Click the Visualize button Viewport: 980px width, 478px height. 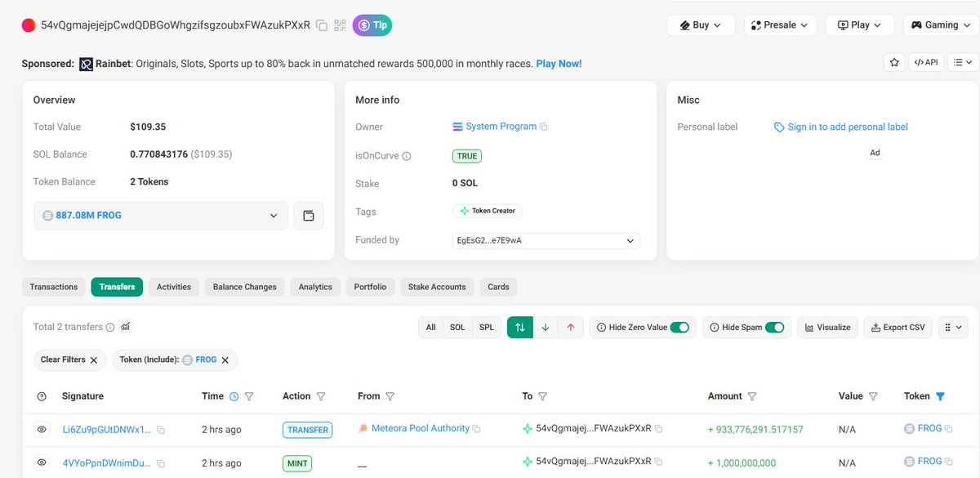coord(827,328)
